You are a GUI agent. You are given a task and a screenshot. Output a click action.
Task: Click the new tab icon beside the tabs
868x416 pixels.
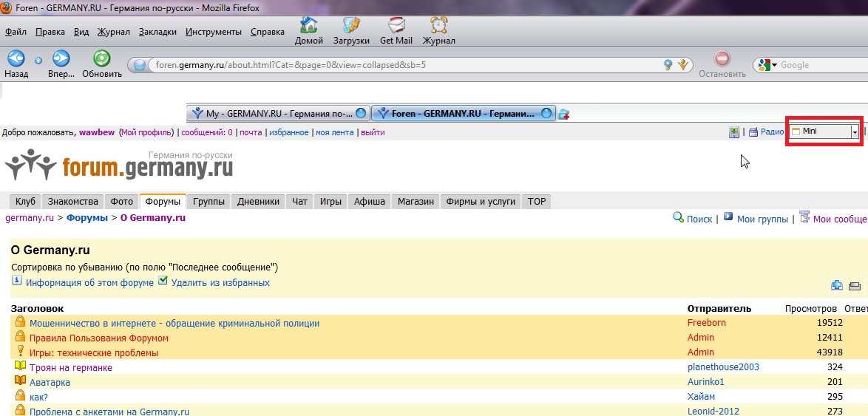click(x=563, y=114)
